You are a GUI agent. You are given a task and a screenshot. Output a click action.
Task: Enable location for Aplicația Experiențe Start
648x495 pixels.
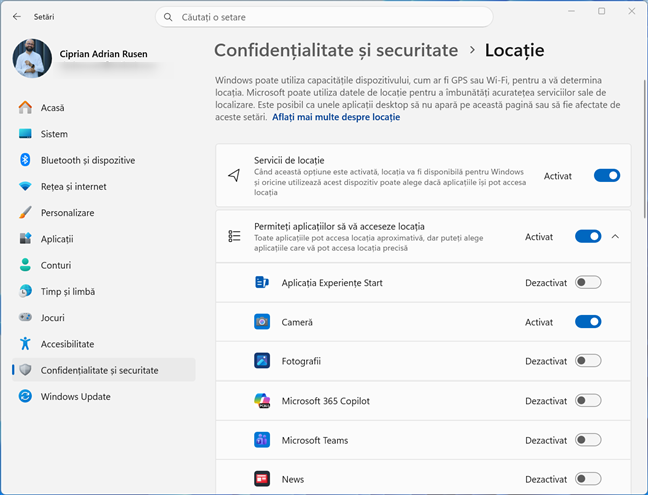point(588,283)
